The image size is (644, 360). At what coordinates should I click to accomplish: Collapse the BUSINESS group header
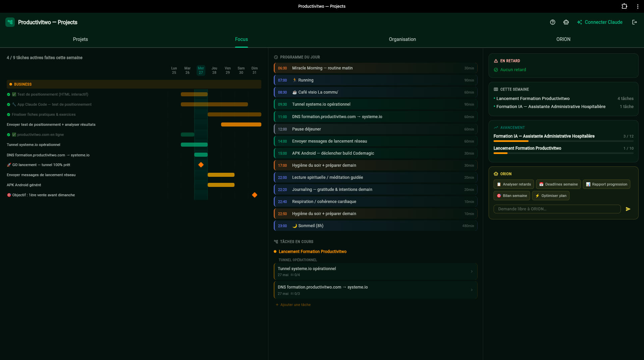(134, 84)
